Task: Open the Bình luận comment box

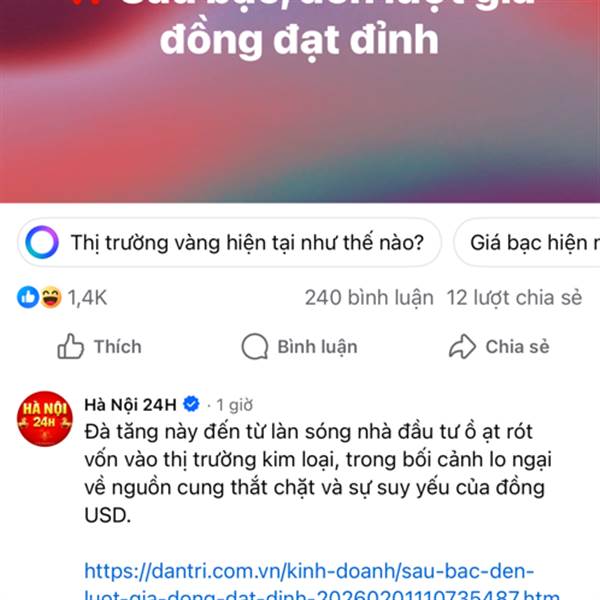Action: [300, 346]
